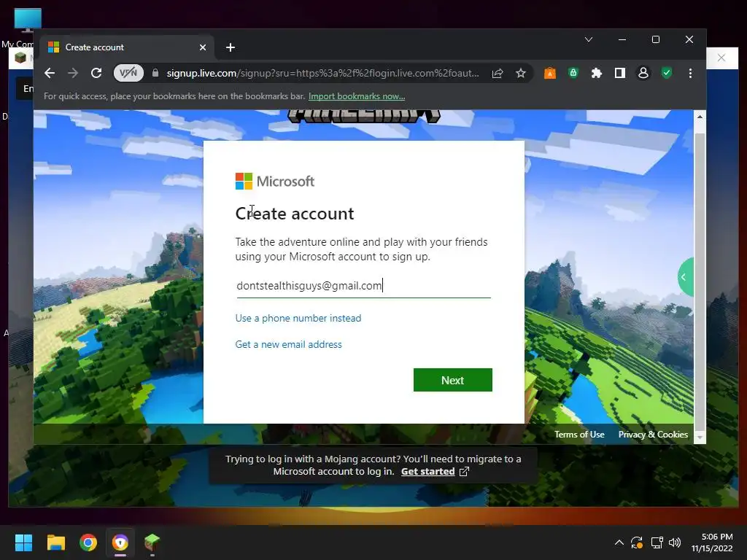The height and width of the screenshot is (560, 747).
Task: Share this page via share icon
Action: (x=498, y=73)
